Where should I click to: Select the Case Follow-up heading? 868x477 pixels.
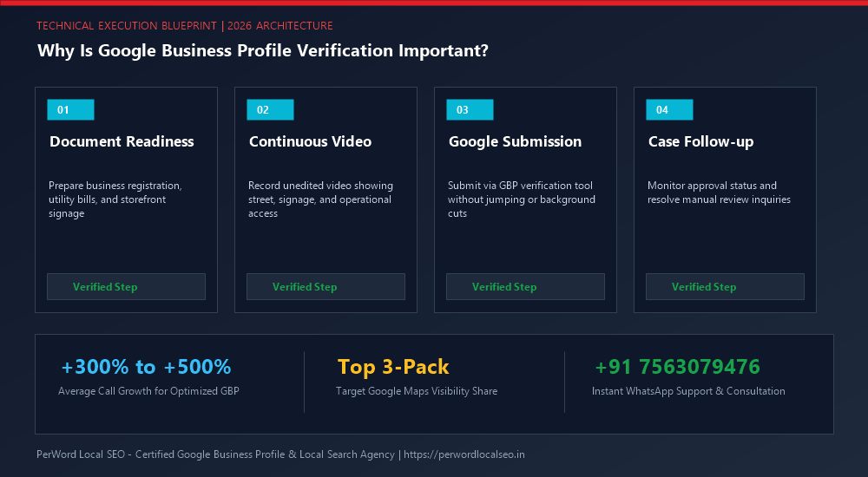coord(700,141)
